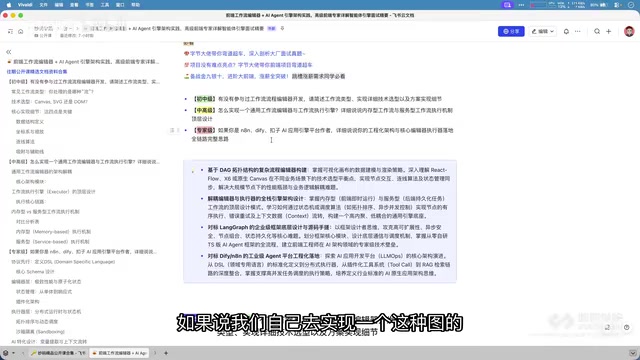Click the purple screen-recording icon in the menu bar
This screenshot has height=360, width=640.
pyautogui.click(x=507, y=5)
